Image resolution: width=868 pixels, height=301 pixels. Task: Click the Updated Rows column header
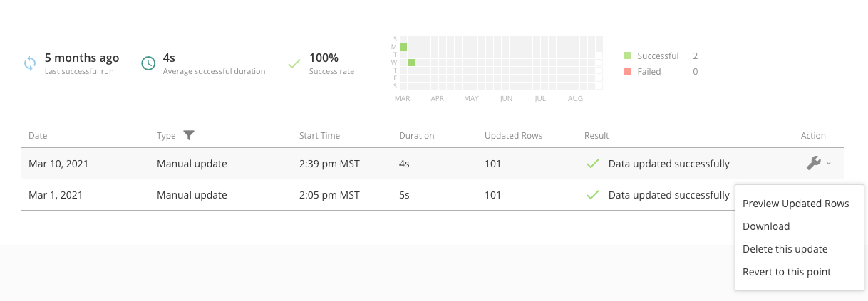point(513,135)
